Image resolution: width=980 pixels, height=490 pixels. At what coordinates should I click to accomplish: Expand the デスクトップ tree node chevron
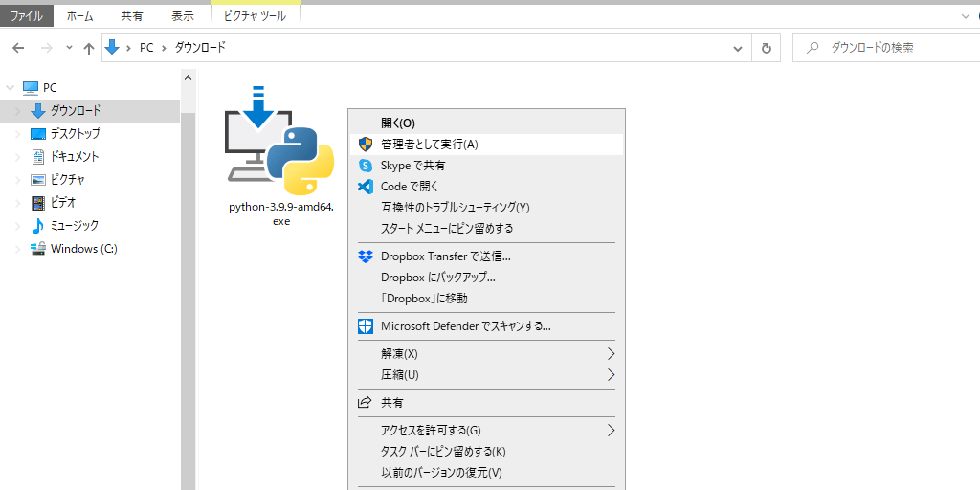pos(17,134)
